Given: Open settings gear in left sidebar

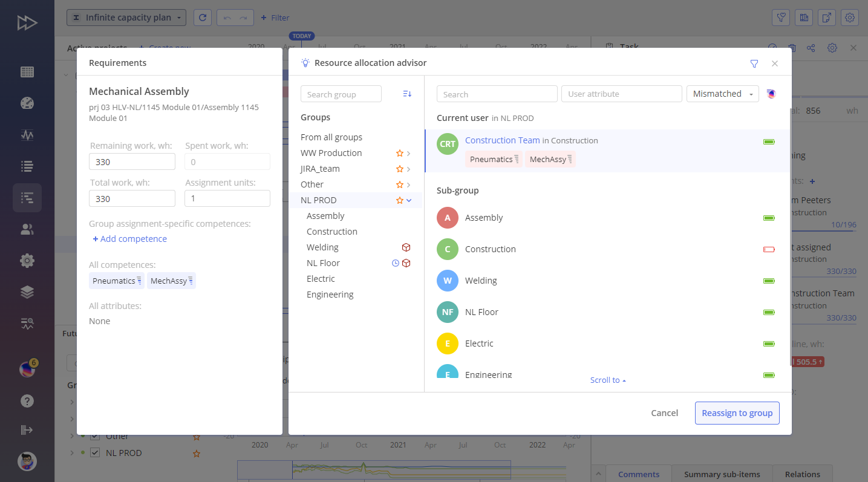Looking at the screenshot, I should tap(27, 261).
